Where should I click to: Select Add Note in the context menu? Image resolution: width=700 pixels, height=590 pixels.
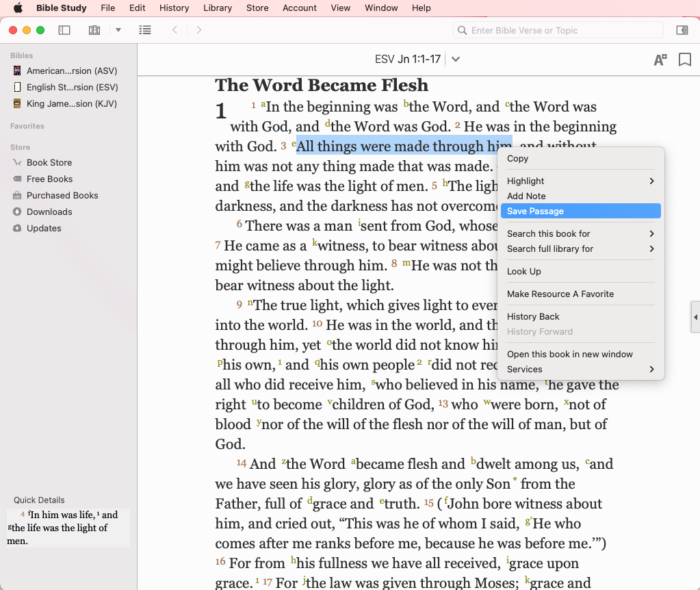tap(526, 196)
